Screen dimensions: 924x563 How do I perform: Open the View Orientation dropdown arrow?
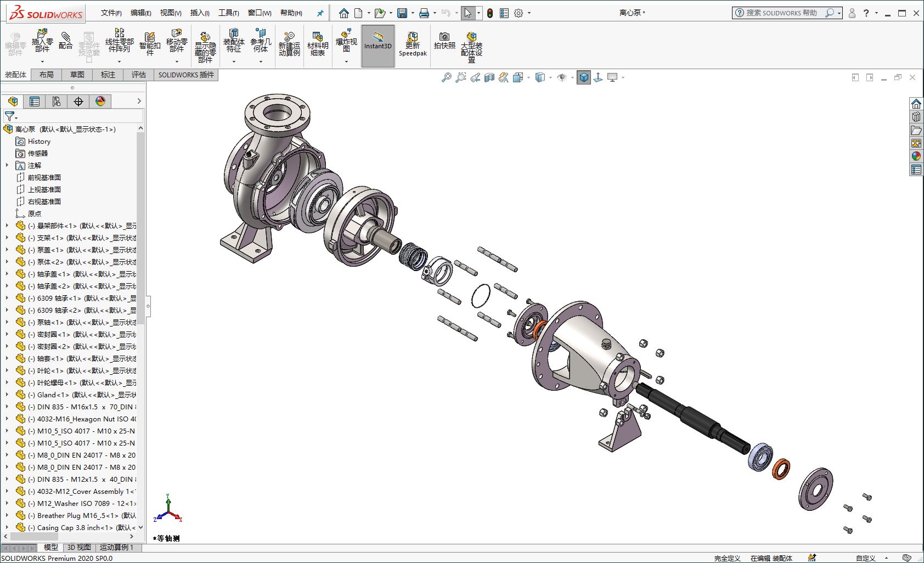point(529,77)
